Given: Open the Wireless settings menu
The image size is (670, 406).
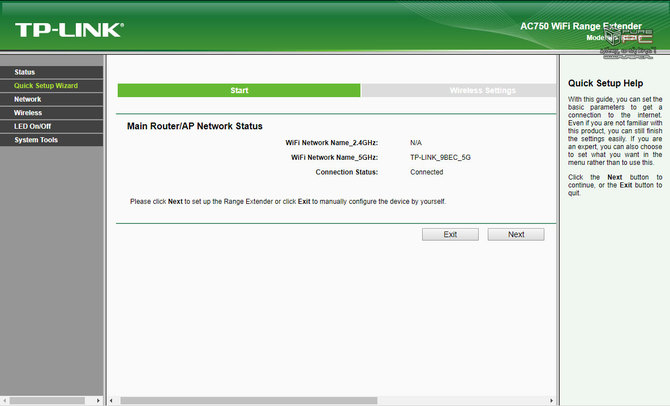Looking at the screenshot, I should coord(51,113).
